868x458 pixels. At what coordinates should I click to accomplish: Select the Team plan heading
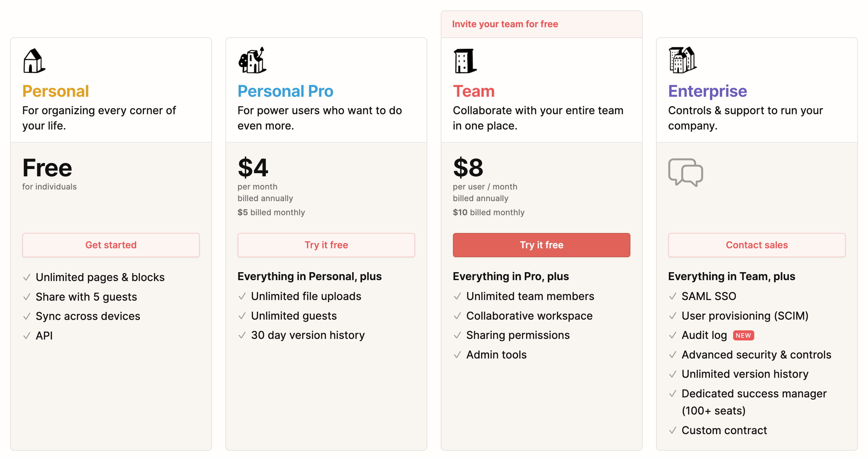tap(473, 91)
